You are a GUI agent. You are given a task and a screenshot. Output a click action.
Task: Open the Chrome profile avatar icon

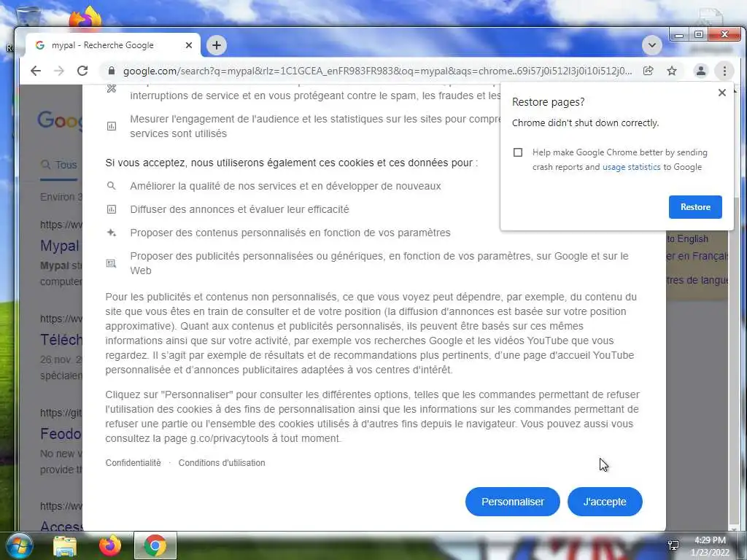click(701, 71)
